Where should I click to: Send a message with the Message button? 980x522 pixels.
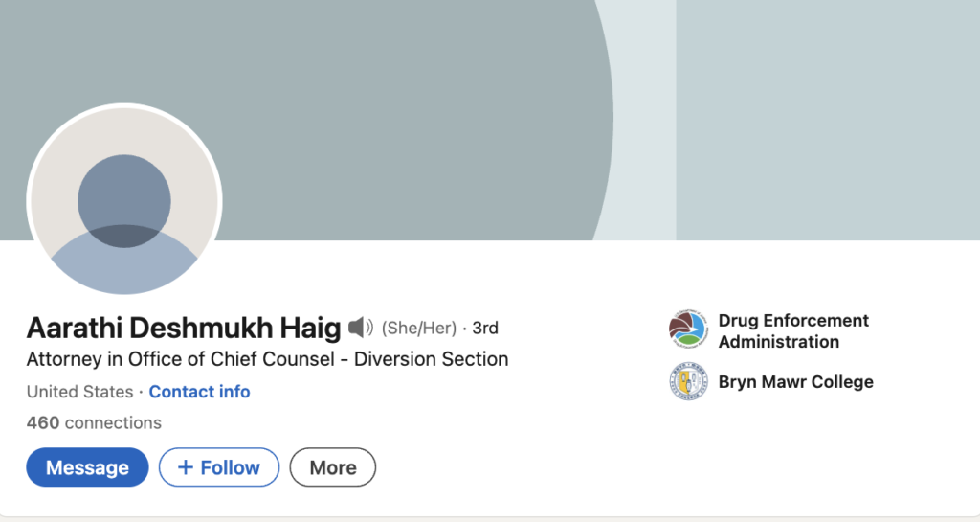point(87,467)
